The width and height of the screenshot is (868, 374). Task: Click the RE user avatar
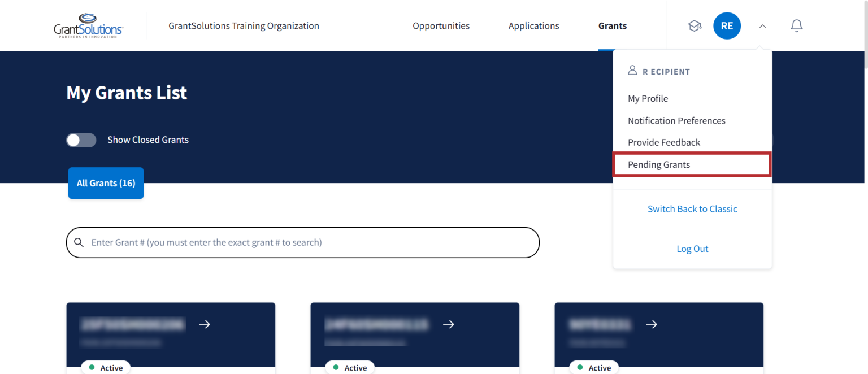click(x=727, y=26)
